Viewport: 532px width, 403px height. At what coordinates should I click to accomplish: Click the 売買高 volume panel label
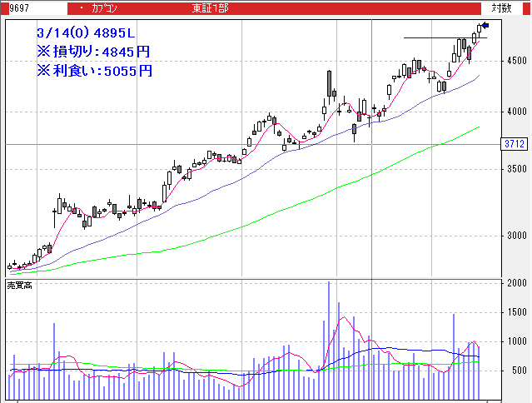pyautogui.click(x=19, y=286)
